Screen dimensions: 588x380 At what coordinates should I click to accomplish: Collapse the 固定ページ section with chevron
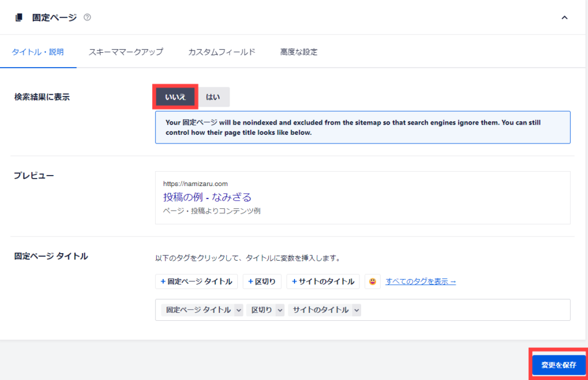(564, 18)
